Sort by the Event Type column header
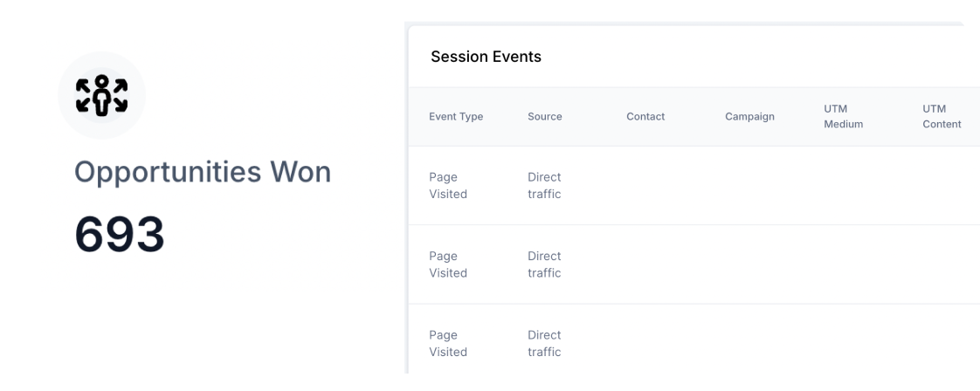The image size is (980, 391). click(x=456, y=116)
